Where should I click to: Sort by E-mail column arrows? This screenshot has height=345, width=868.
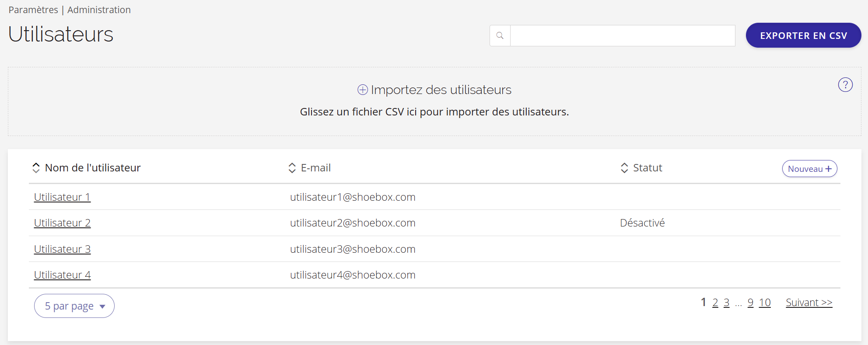292,168
